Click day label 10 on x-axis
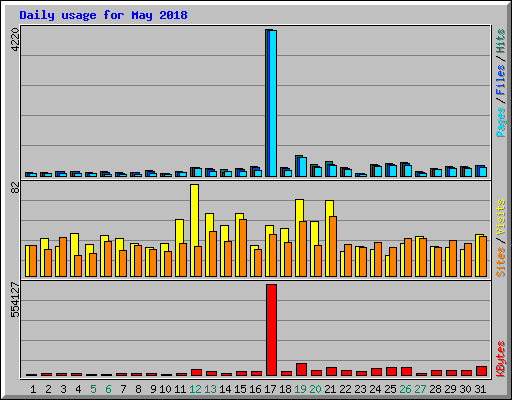The width and height of the screenshot is (512, 400). [165, 389]
